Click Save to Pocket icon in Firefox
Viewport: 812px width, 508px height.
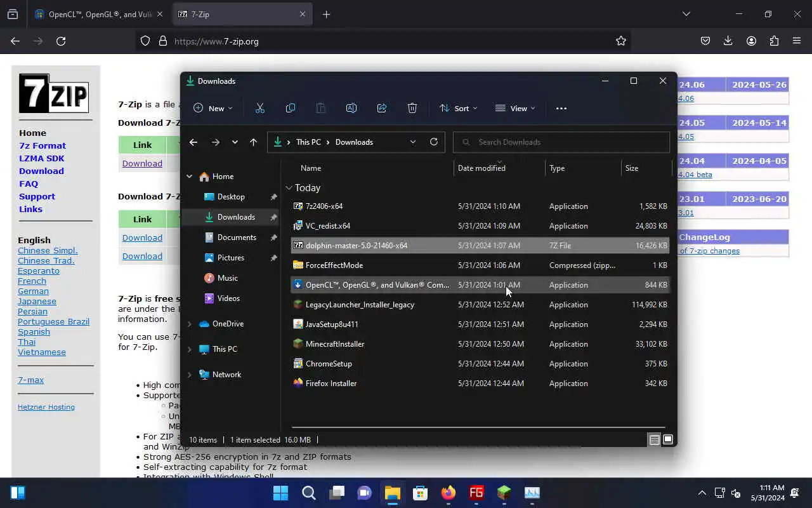[705, 41]
